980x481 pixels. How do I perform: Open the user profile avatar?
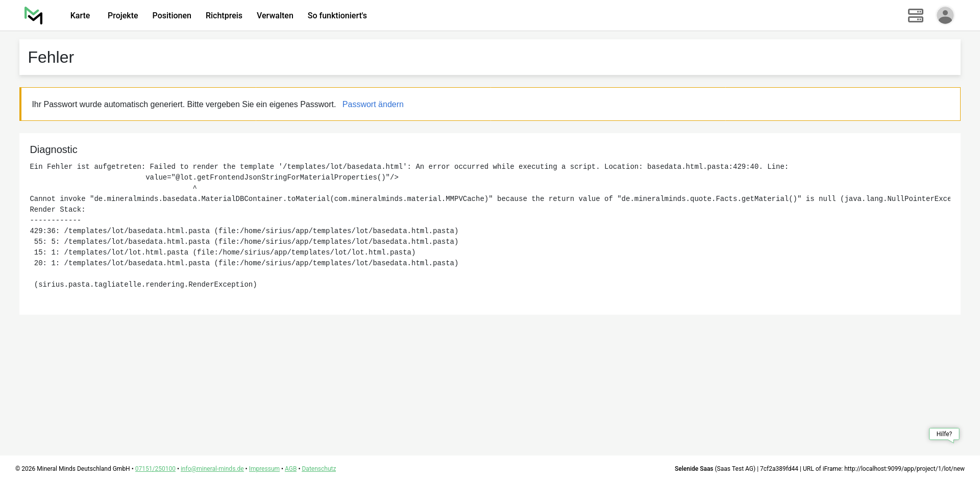click(x=945, y=15)
